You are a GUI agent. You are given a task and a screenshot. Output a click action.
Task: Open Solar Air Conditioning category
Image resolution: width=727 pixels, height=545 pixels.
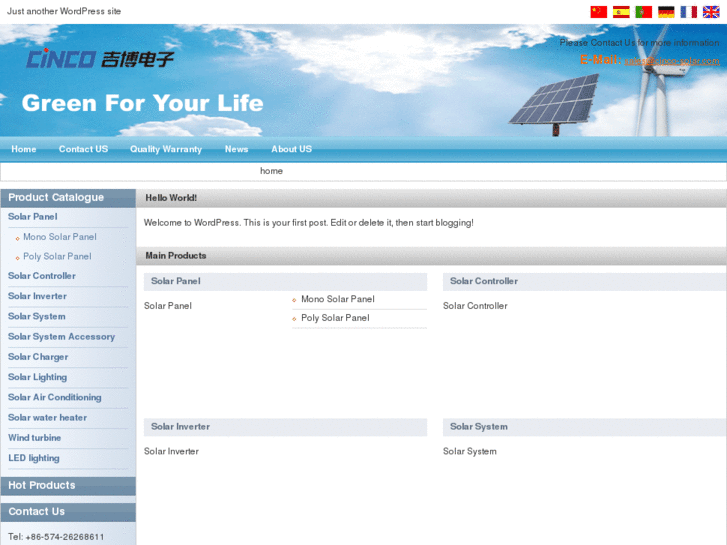pyautogui.click(x=55, y=398)
